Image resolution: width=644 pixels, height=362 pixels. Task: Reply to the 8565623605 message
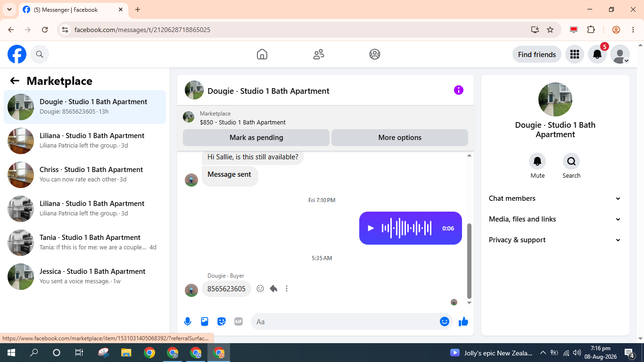tap(273, 288)
